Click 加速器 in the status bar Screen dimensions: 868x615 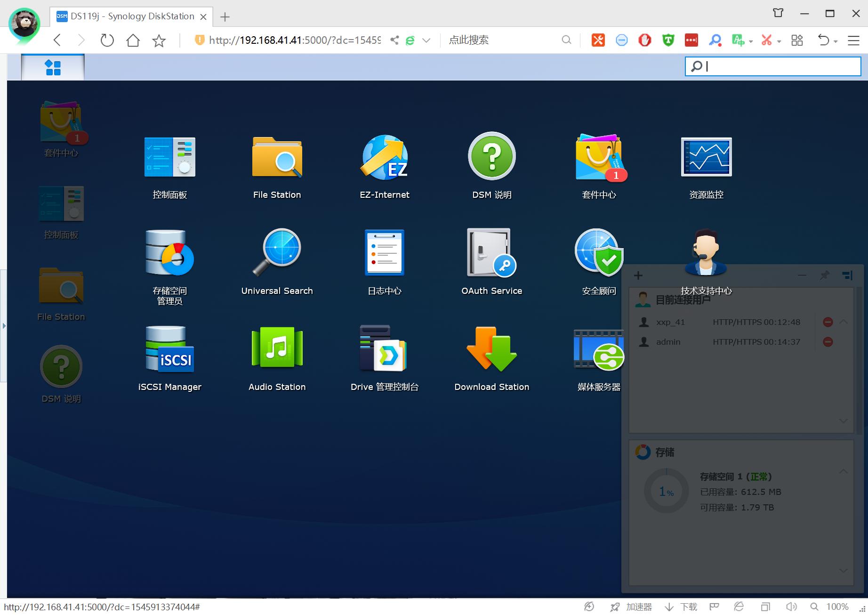tap(631, 607)
